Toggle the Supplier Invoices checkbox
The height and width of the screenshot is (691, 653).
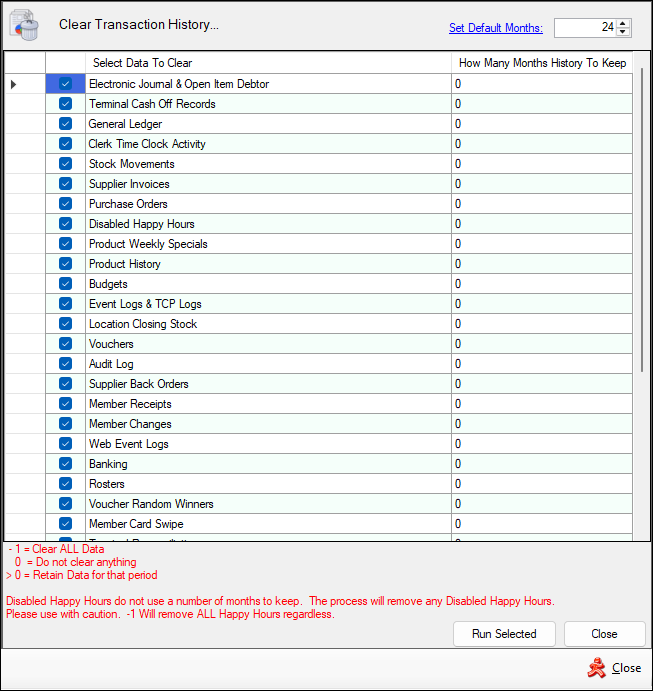point(65,184)
